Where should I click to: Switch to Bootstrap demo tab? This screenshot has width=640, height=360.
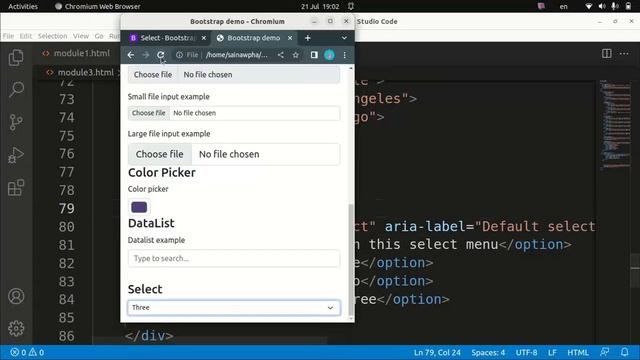[254, 38]
